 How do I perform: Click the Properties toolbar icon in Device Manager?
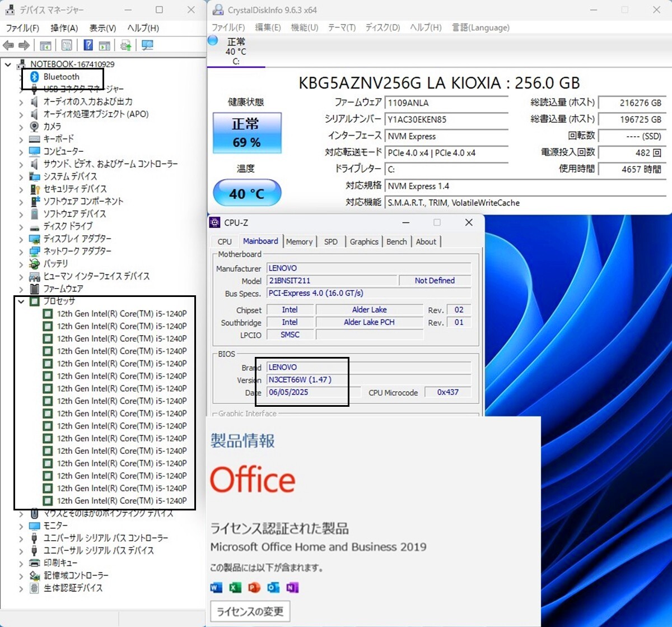point(67,46)
